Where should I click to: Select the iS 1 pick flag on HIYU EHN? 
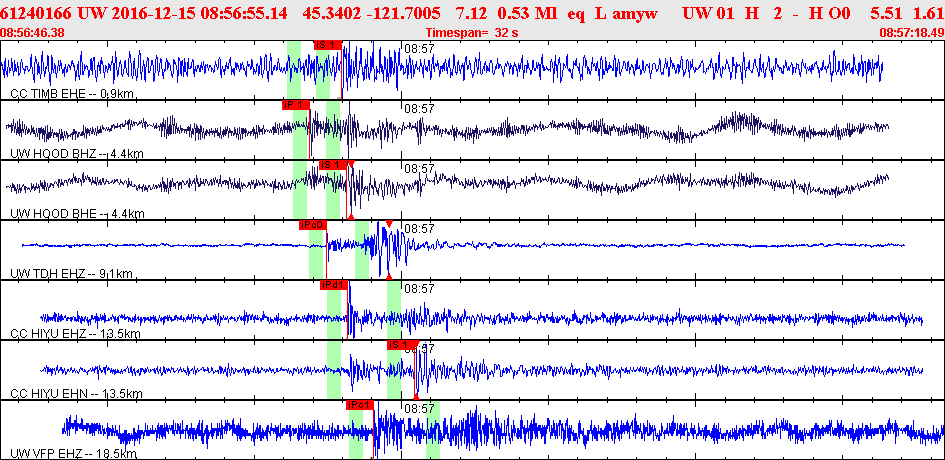[401, 345]
